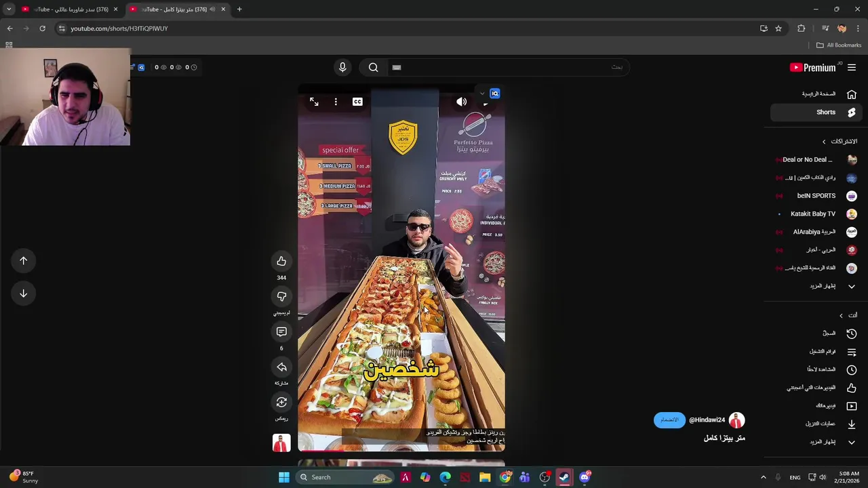The image size is (868, 488).
Task: Open Microsoft Edge from taskbar
Action: point(445,477)
